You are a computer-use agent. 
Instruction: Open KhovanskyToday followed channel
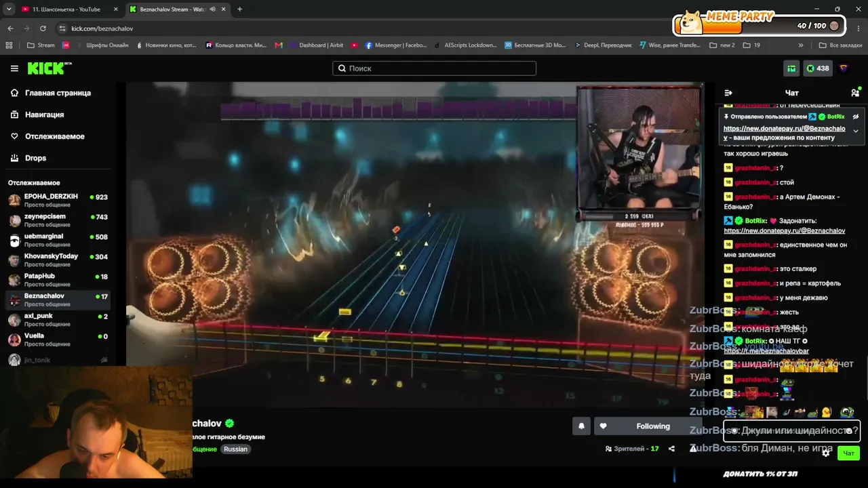tap(58, 260)
